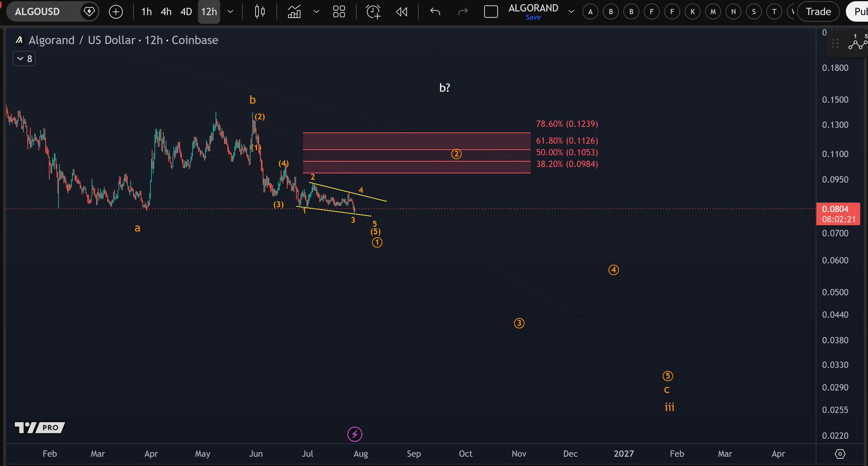Image resolution: width=868 pixels, height=466 pixels.
Task: Expand the timeframe interval dropdown
Action: (231, 11)
